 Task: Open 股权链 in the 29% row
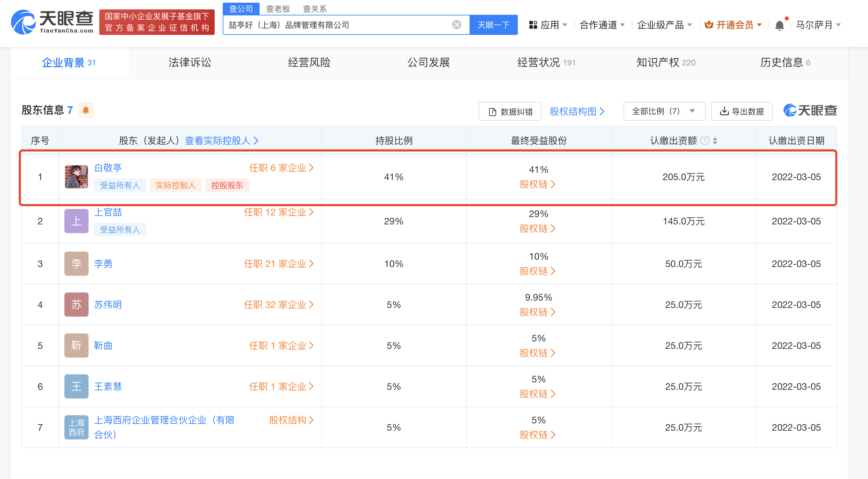pyautogui.click(x=537, y=229)
